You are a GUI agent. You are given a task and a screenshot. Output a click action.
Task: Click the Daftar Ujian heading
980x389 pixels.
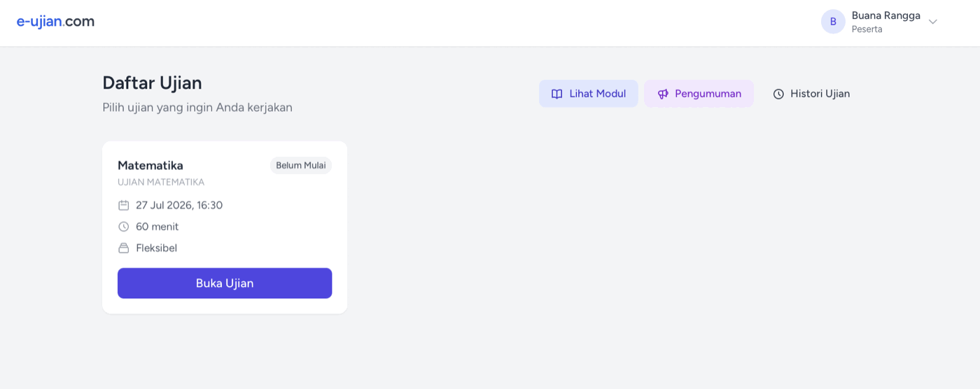pyautogui.click(x=152, y=83)
